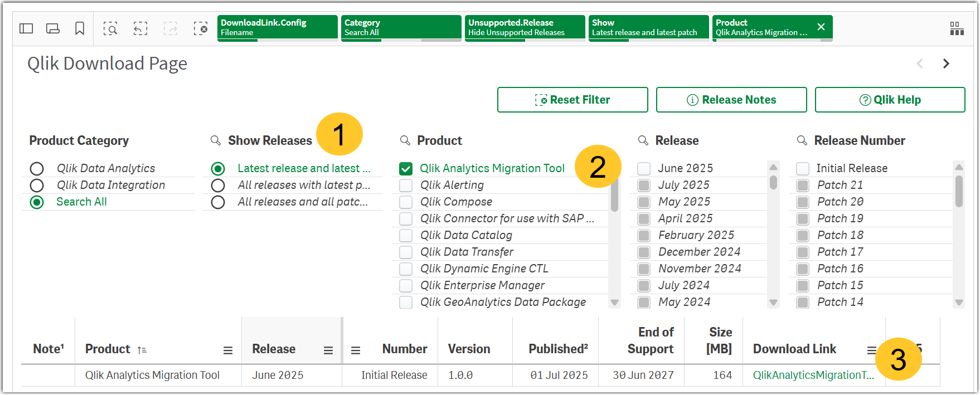Step back in selections
Image resolution: width=980 pixels, height=395 pixels.
point(140,28)
